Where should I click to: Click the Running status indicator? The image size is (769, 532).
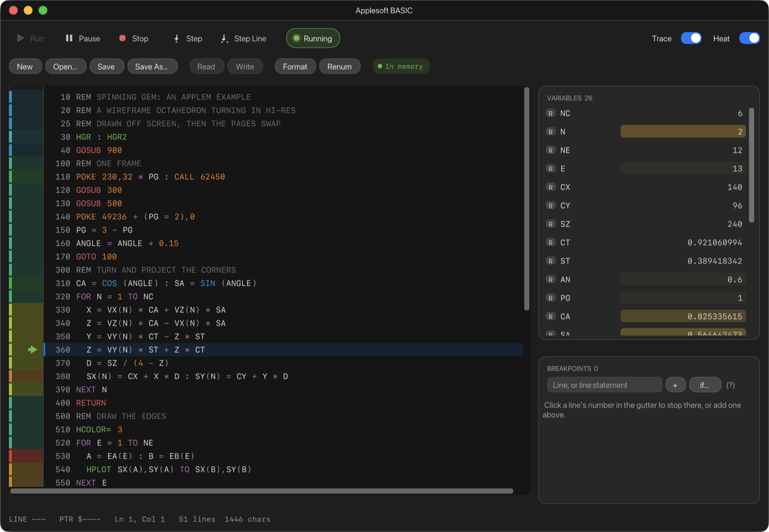click(313, 38)
